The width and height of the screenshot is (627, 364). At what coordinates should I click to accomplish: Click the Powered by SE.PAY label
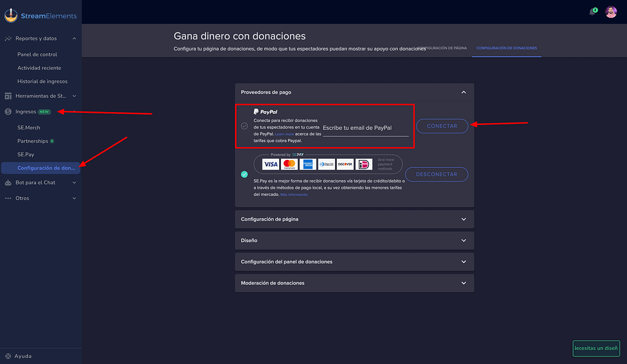(287, 154)
